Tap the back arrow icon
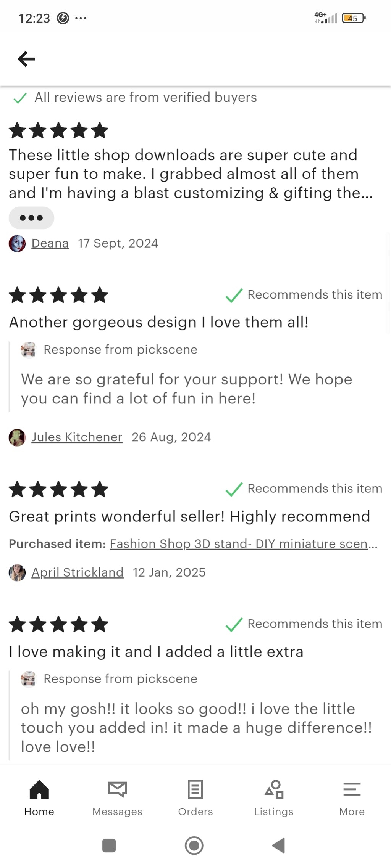391x868 pixels. tap(26, 59)
